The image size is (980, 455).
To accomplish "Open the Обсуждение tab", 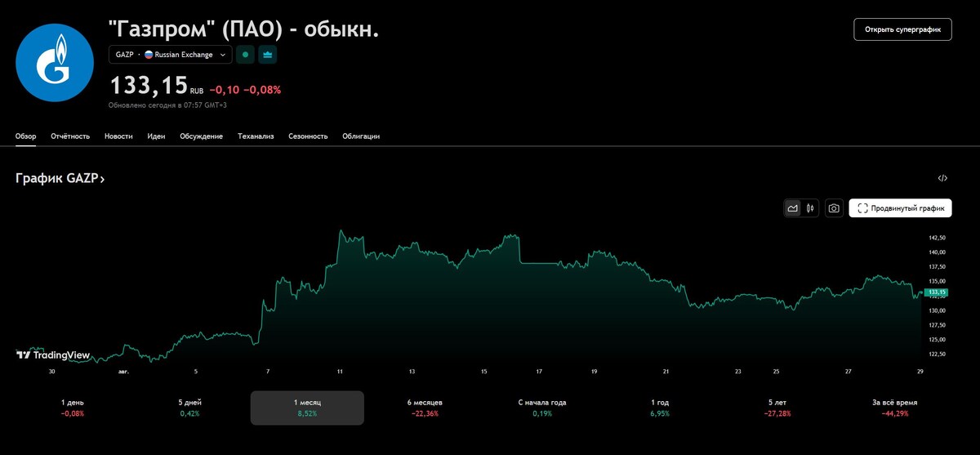I will (x=201, y=136).
